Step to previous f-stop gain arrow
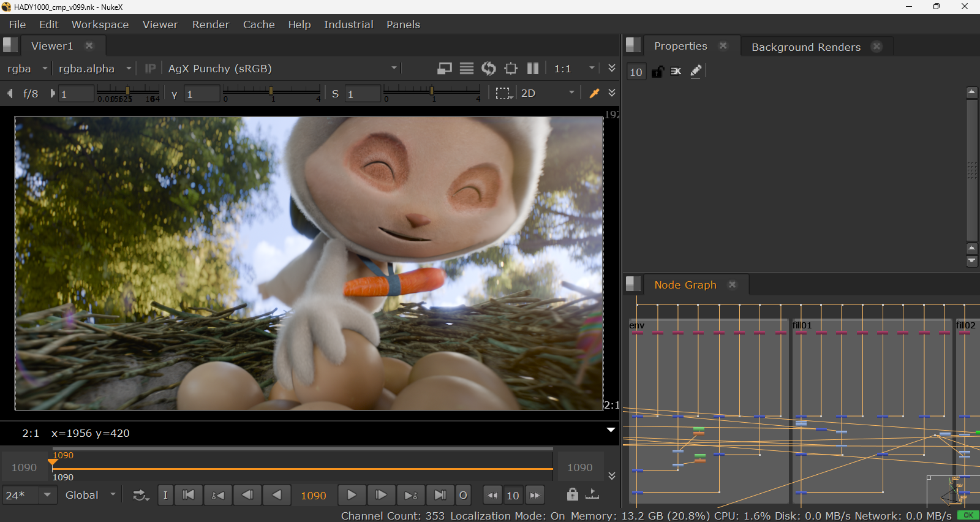 click(10, 93)
